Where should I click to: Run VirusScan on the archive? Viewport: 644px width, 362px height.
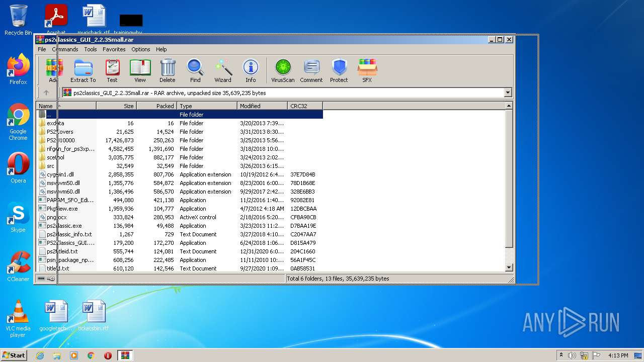283,71
